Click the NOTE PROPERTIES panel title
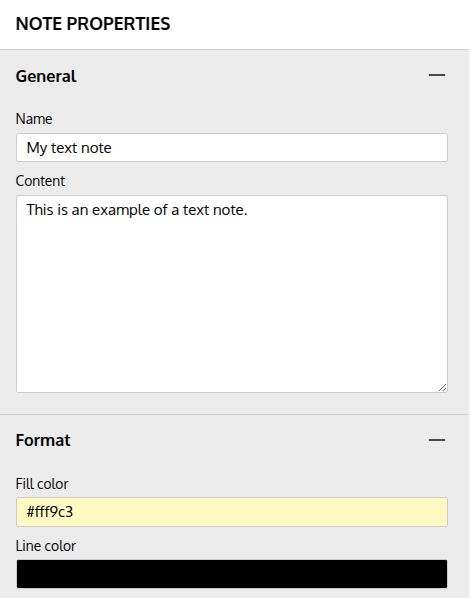Image resolution: width=470 pixels, height=598 pixels. point(93,24)
